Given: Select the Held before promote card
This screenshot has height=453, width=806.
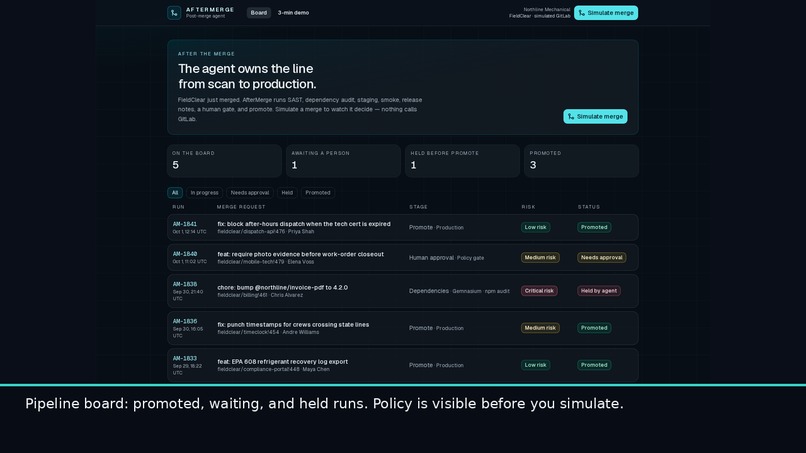Looking at the screenshot, I should click(x=462, y=161).
